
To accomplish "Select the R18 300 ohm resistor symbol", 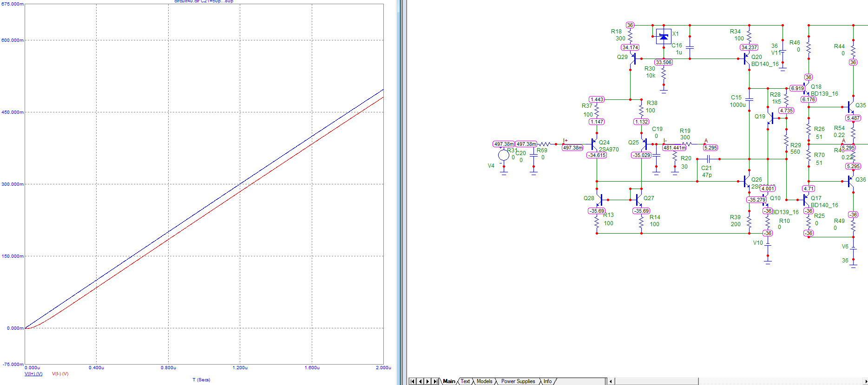I will [x=630, y=36].
